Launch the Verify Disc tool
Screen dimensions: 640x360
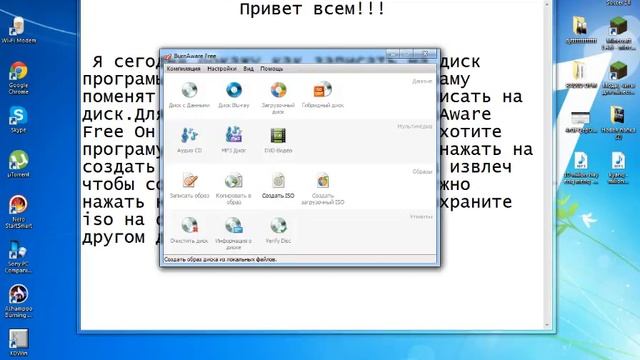coord(278,231)
